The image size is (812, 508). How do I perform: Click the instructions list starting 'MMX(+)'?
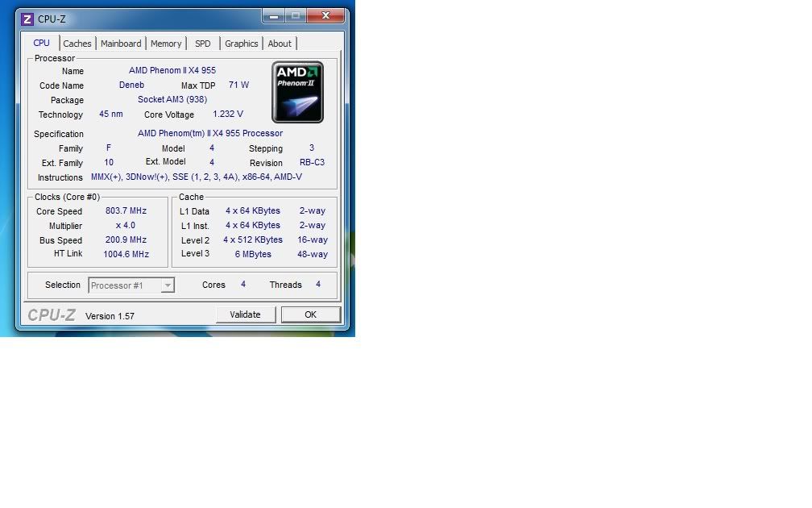pyautogui.click(x=197, y=177)
